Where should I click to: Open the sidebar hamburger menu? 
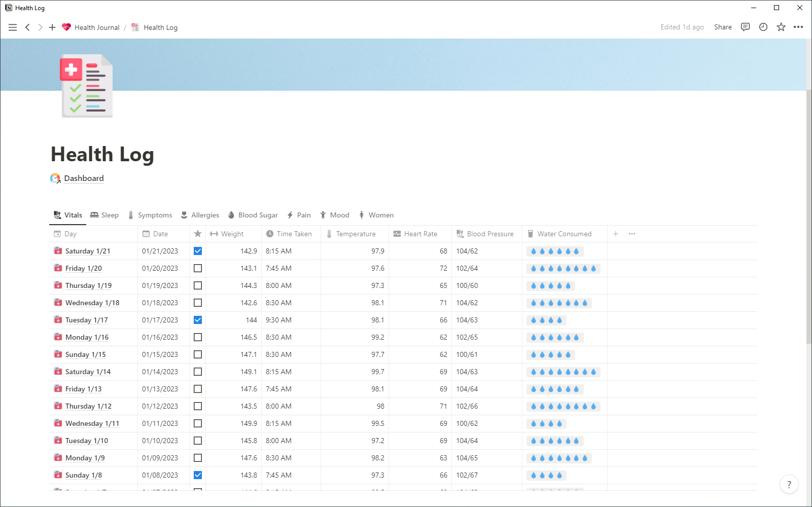tap(13, 27)
